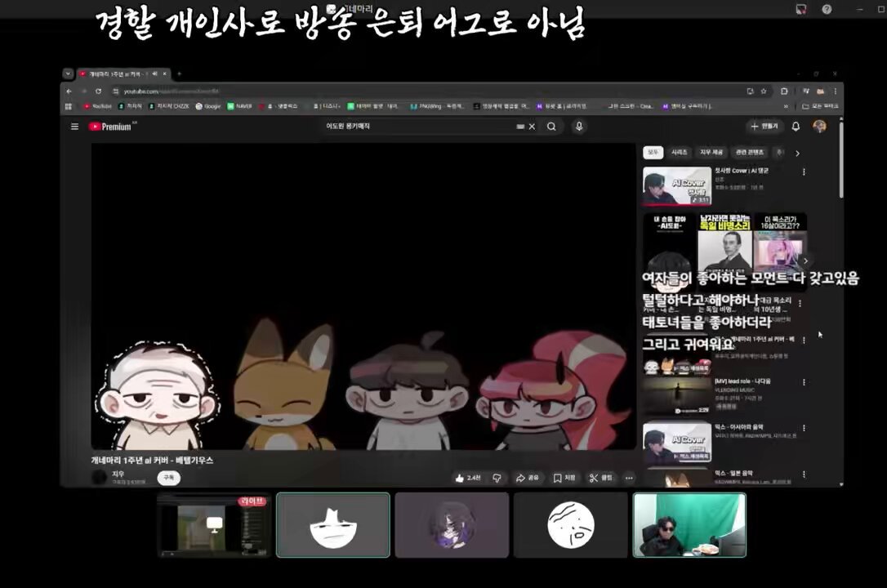Open the YouTube bookmark
Viewport: 887px width, 588px height.
pyautogui.click(x=98, y=106)
